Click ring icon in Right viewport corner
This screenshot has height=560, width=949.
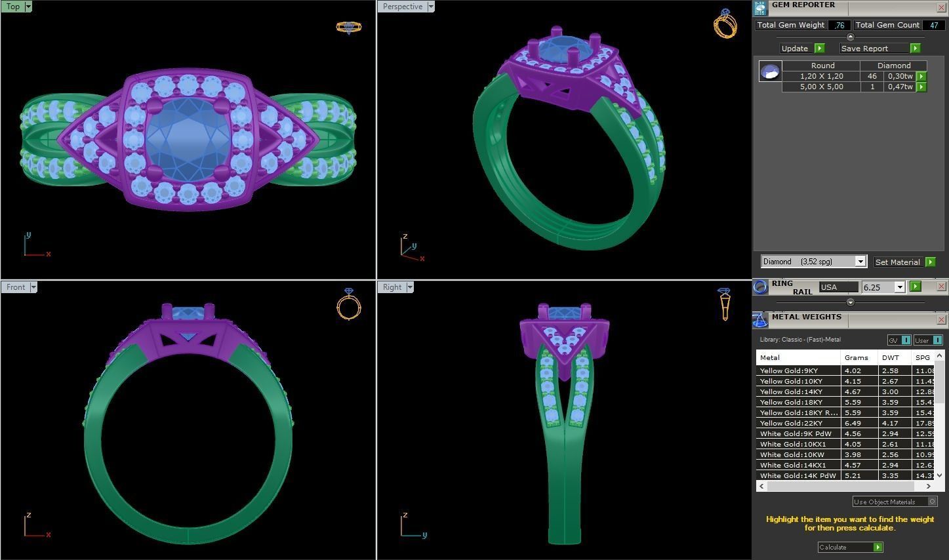point(724,304)
